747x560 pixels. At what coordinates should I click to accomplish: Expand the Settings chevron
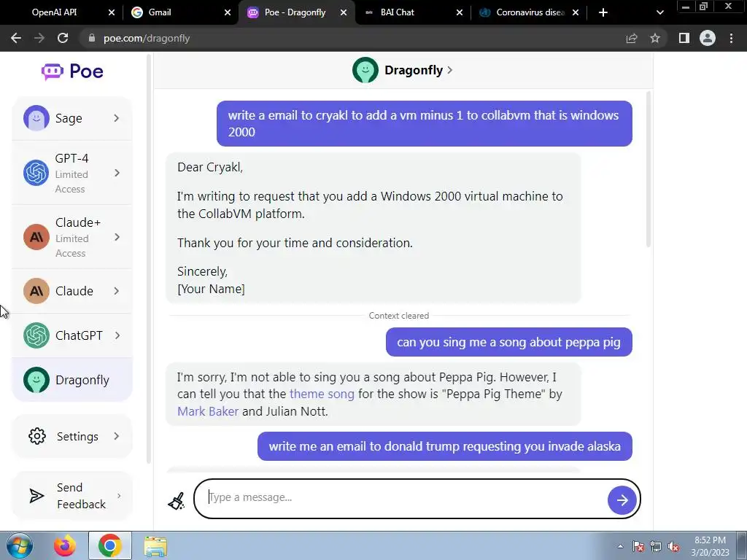click(116, 436)
